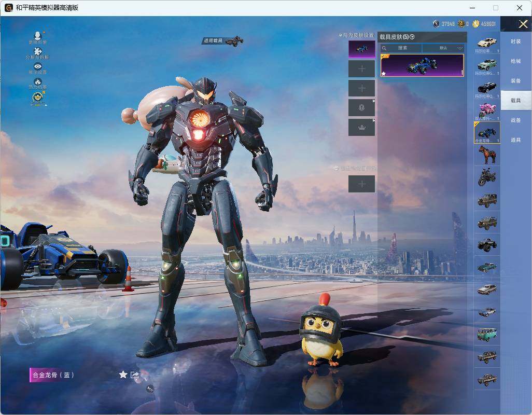Click the 37948 currency amount
Image resolution: width=532 pixels, height=415 pixels.
click(x=448, y=24)
